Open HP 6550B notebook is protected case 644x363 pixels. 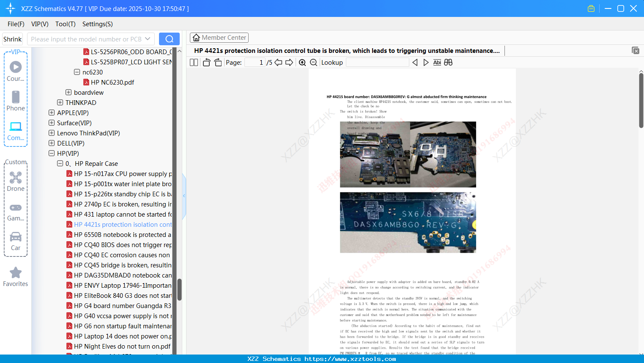(x=119, y=234)
